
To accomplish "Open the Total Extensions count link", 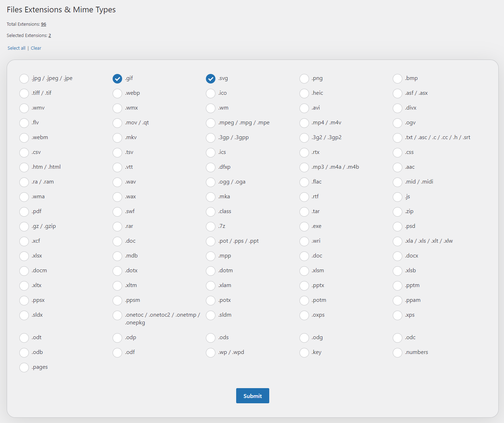I will click(44, 24).
